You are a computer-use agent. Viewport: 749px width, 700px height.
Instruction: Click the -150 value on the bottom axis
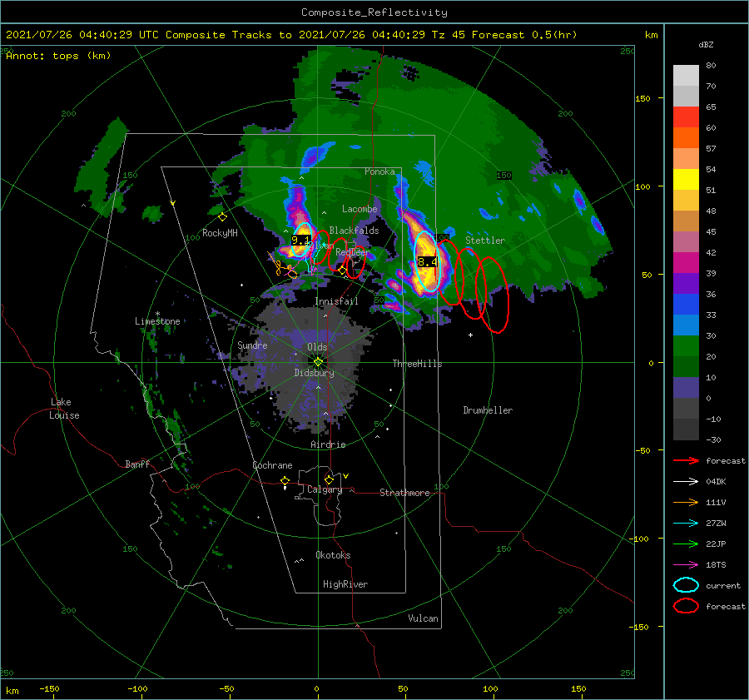(x=49, y=688)
